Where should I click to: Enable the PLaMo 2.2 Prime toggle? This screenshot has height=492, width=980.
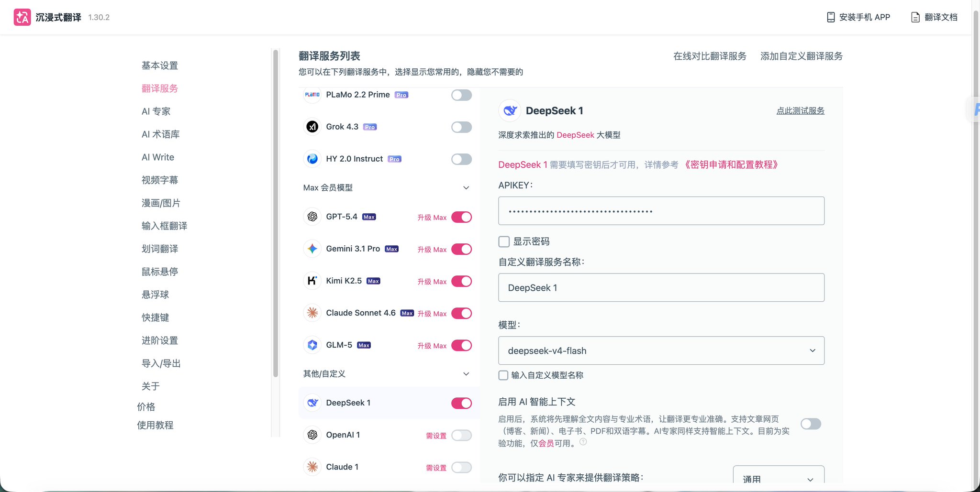click(461, 95)
